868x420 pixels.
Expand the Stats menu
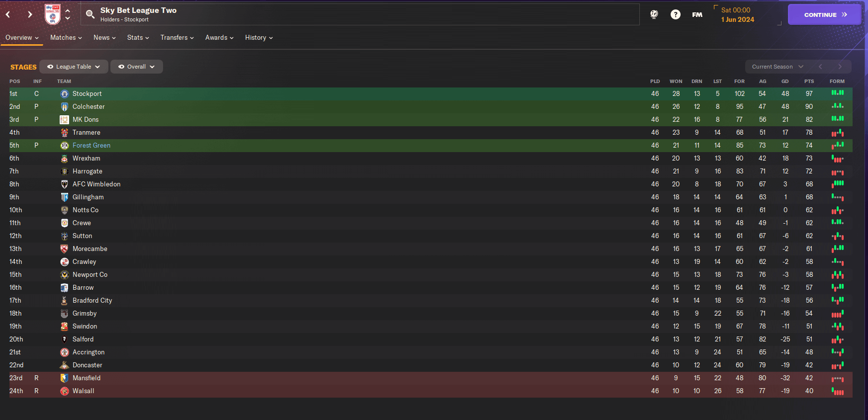pyautogui.click(x=138, y=38)
